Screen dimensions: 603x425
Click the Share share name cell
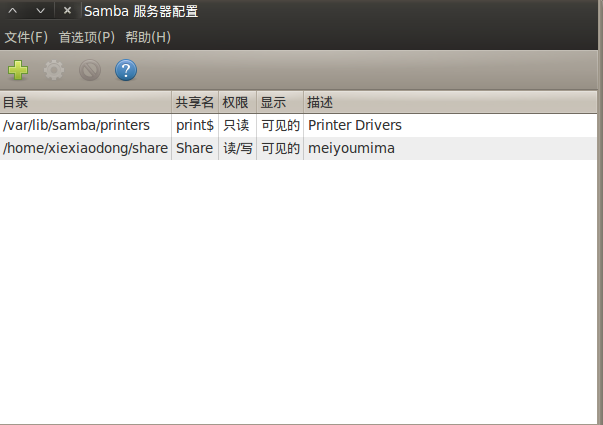pos(194,148)
